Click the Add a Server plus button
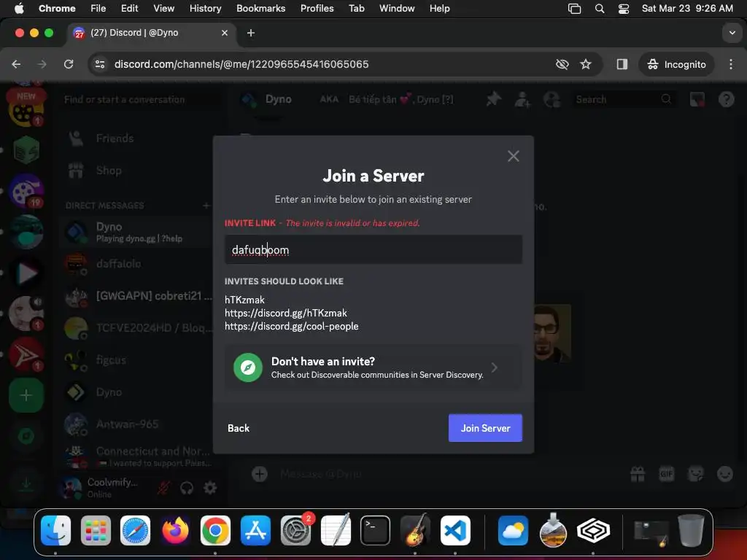Screen dimensions: 747x560 [26, 395]
